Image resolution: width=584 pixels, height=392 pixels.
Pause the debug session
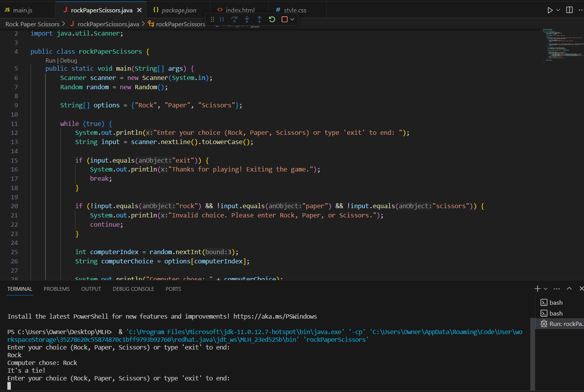click(222, 19)
